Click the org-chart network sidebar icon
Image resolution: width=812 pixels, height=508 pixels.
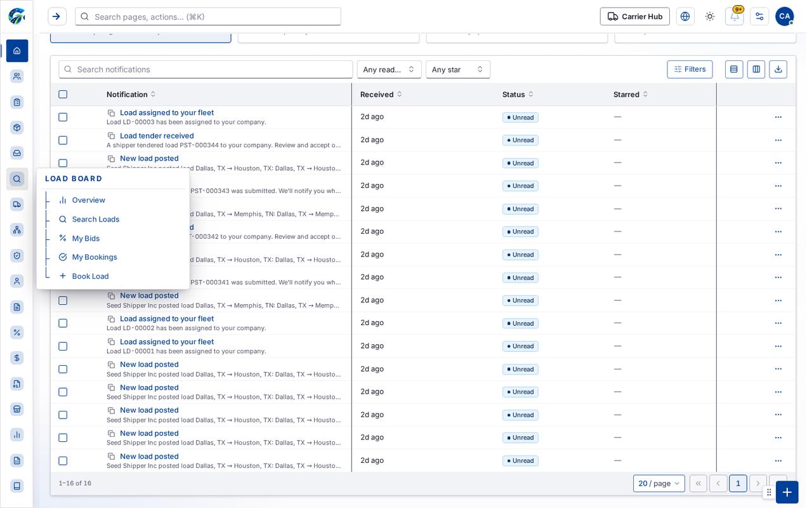point(17,230)
